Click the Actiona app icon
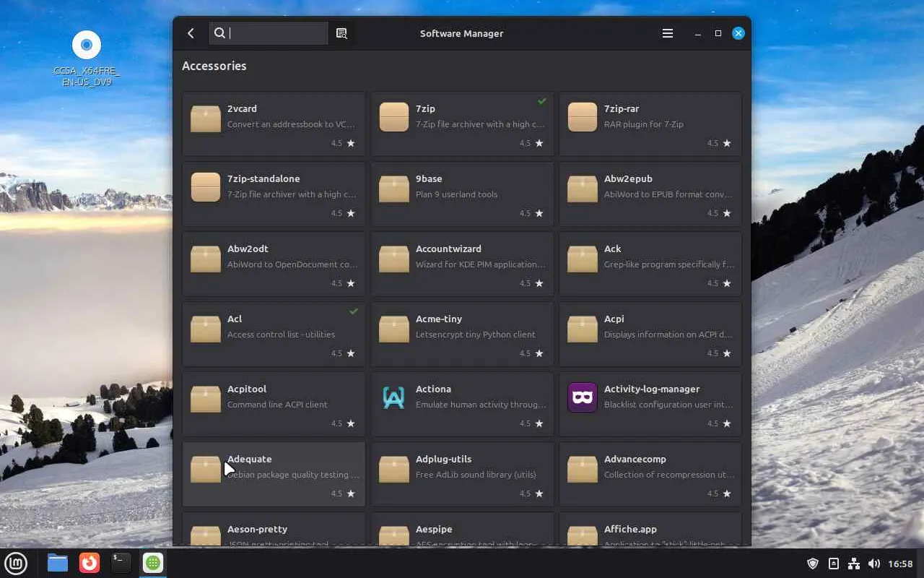The width and height of the screenshot is (924, 578). pos(394,398)
